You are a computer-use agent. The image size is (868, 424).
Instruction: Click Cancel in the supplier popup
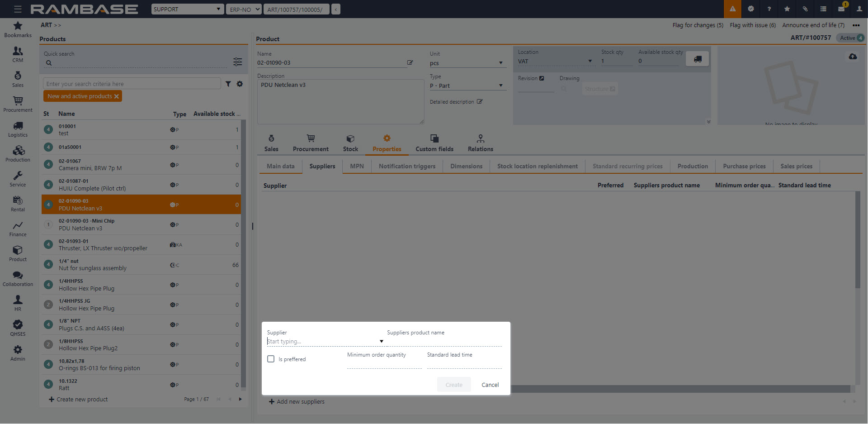pyautogui.click(x=490, y=385)
